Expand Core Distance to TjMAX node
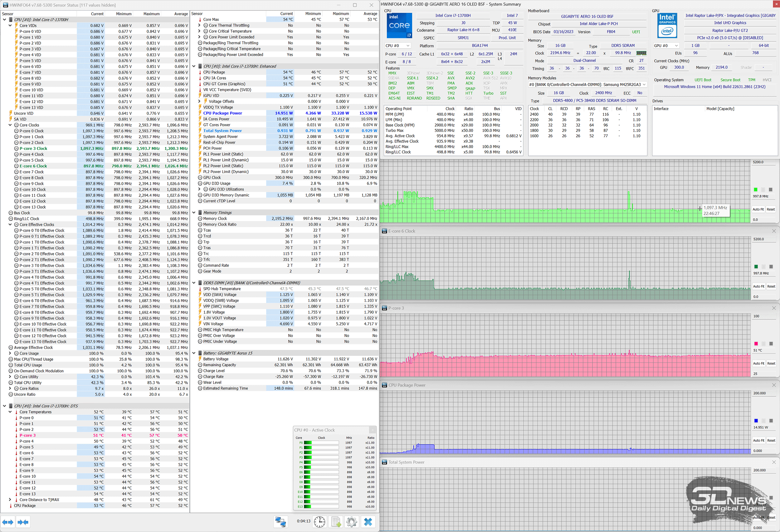The height and width of the screenshot is (532, 780). coord(10,500)
